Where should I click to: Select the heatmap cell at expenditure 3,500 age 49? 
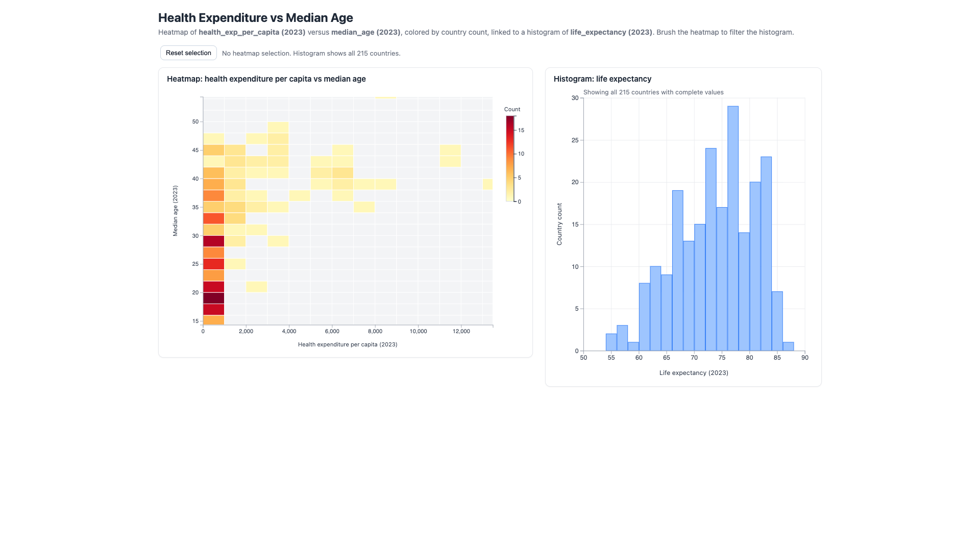click(278, 127)
